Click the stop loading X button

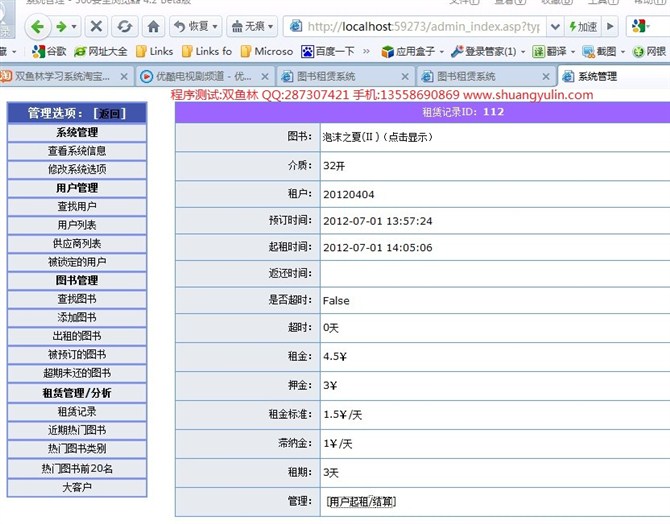pyautogui.click(x=96, y=27)
